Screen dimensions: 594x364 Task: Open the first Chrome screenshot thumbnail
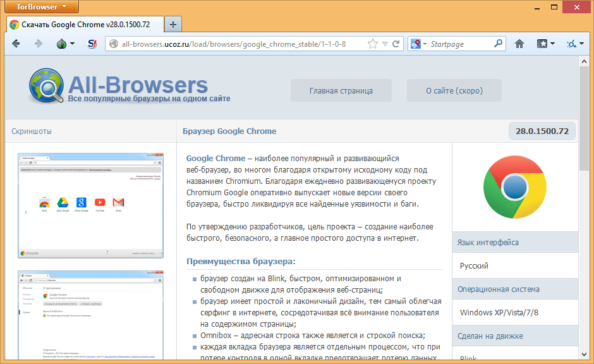pos(90,205)
